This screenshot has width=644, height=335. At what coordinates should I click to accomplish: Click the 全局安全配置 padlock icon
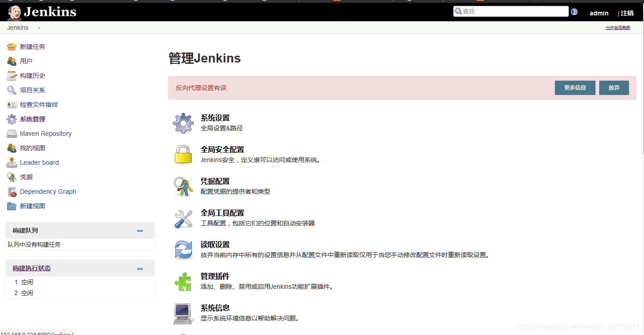[183, 154]
